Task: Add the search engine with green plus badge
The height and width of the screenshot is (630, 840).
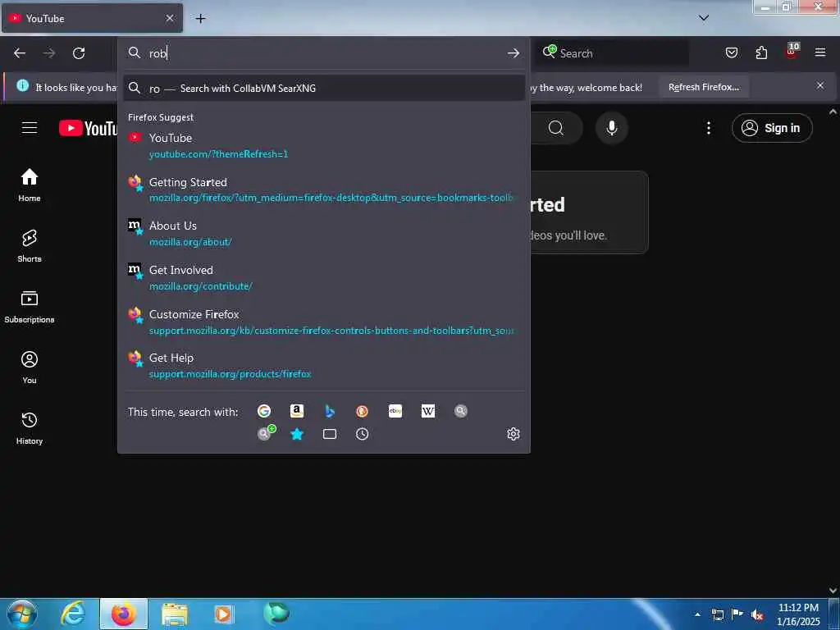Action: 265,433
